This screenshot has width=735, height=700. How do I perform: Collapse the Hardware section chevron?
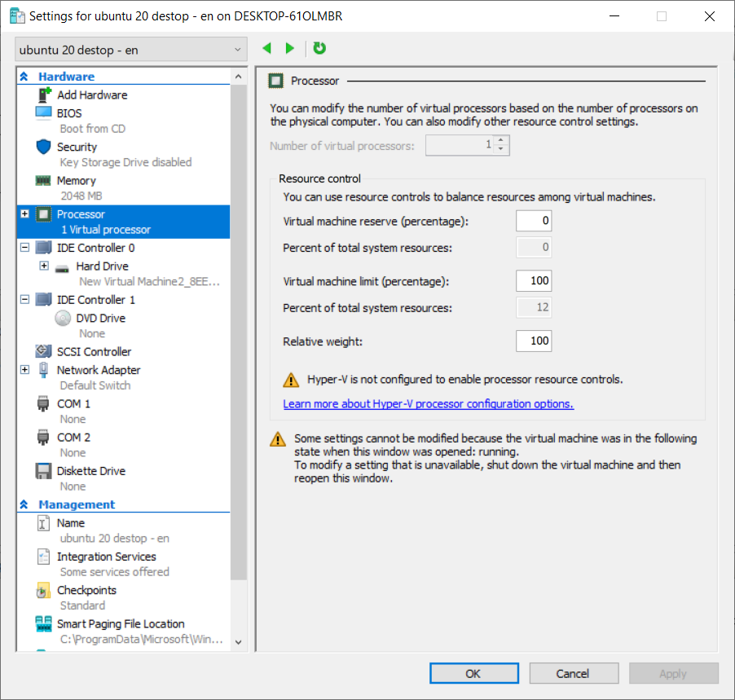click(x=24, y=77)
